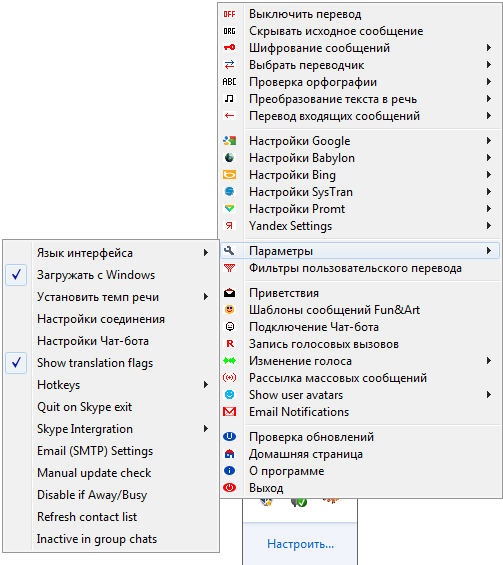Click the red filter icon for custom translation filters

[230, 268]
